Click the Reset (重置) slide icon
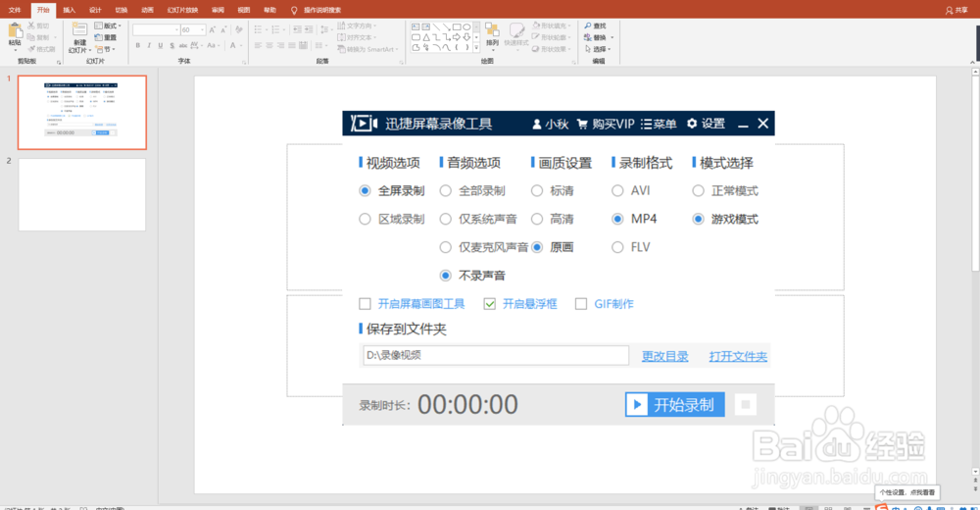Image resolution: width=980 pixels, height=510 pixels. tap(98, 37)
